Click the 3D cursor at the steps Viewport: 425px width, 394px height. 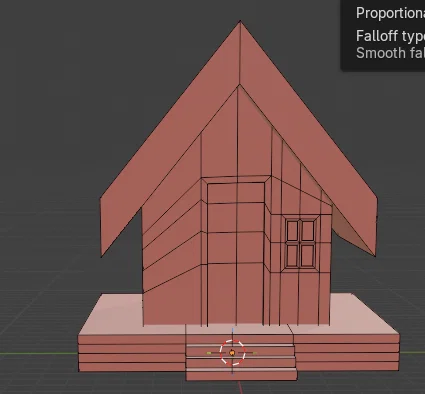[x=233, y=353]
